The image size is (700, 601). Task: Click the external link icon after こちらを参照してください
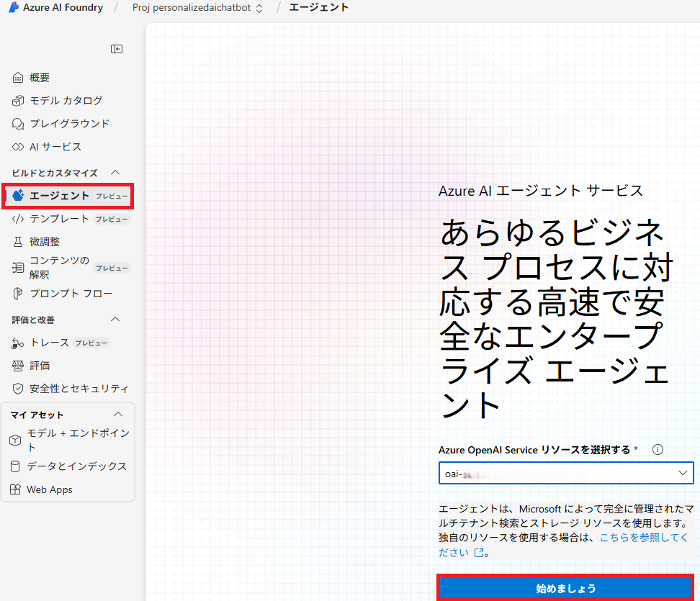coord(479,553)
